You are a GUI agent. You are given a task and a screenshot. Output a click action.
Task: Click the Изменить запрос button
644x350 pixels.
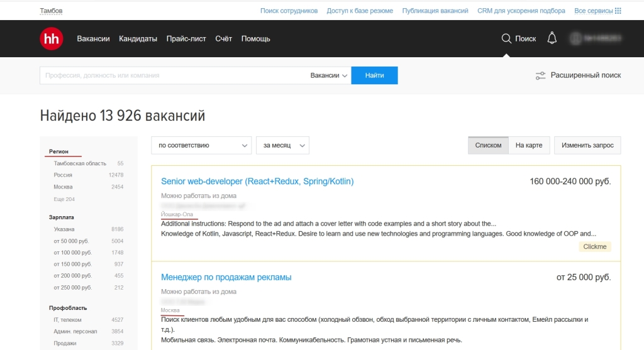click(587, 145)
